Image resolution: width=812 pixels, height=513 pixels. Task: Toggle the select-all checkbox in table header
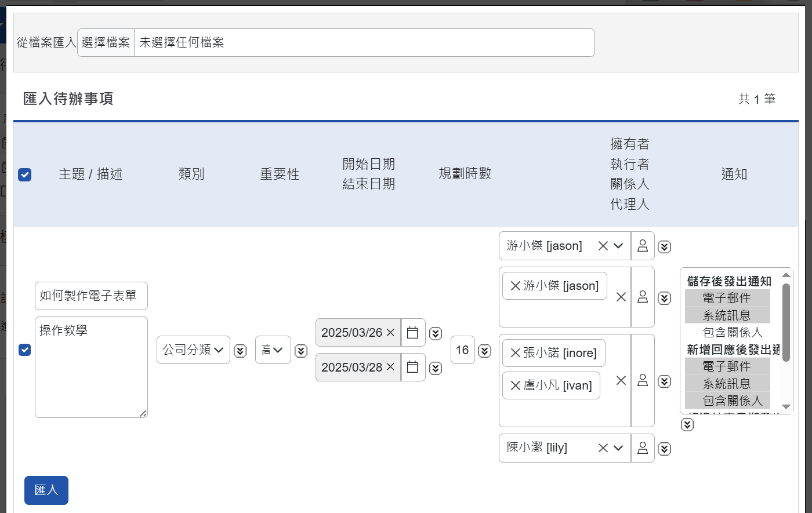(24, 174)
